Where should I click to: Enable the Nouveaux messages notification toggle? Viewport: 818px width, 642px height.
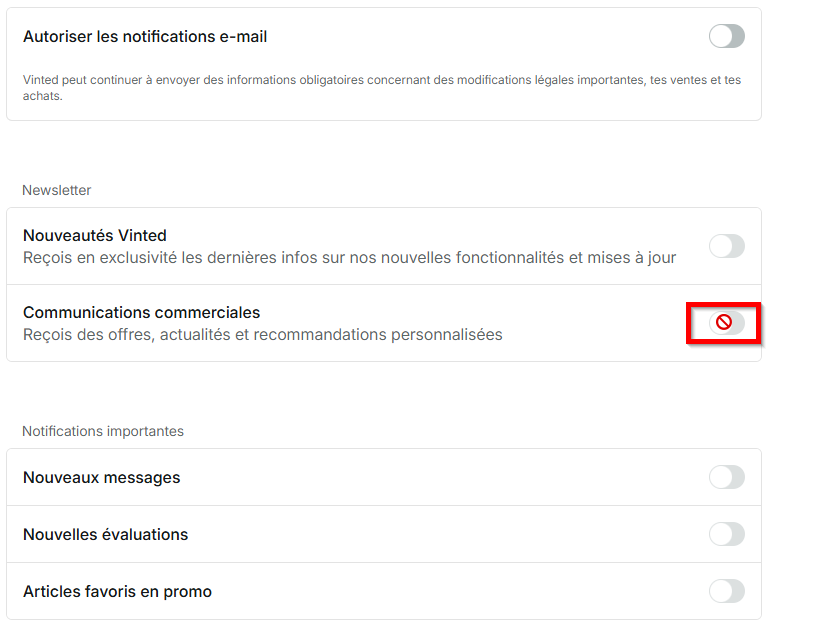pyautogui.click(x=727, y=478)
